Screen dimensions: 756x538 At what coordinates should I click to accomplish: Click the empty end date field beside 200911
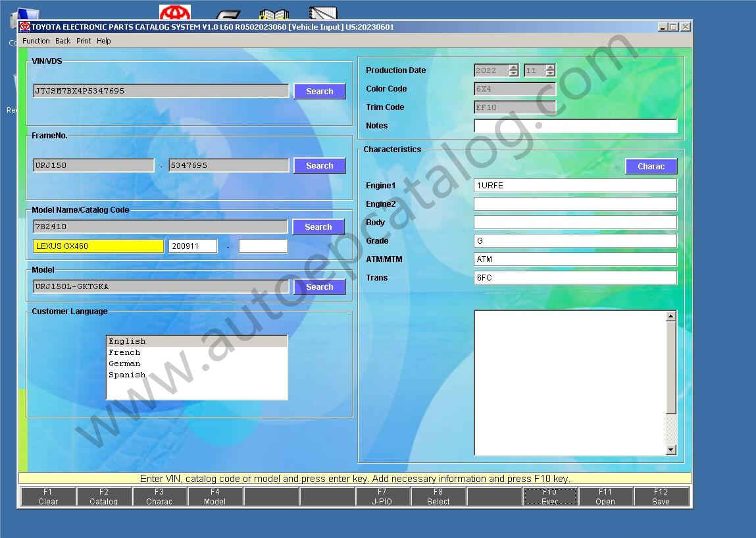[x=263, y=246]
